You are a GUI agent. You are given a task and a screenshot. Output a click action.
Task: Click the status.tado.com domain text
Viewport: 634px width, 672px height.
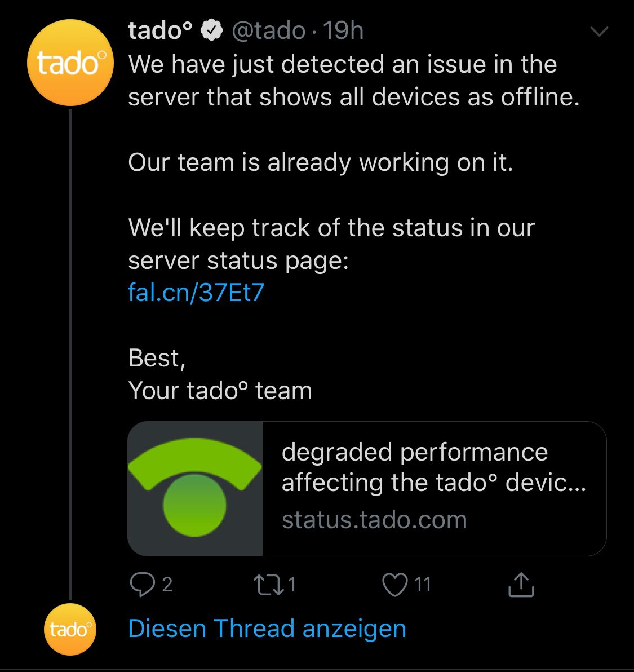[374, 520]
